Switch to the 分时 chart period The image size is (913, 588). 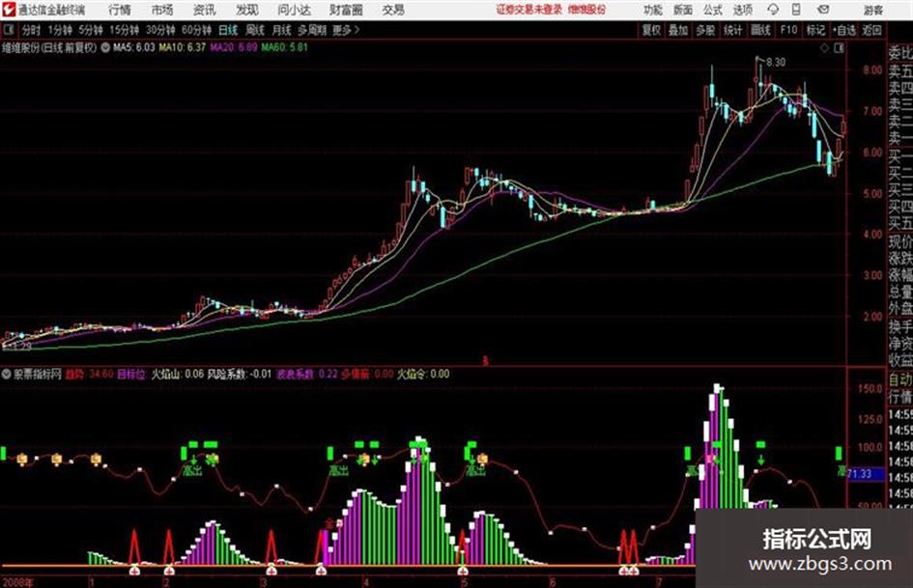[x=31, y=30]
